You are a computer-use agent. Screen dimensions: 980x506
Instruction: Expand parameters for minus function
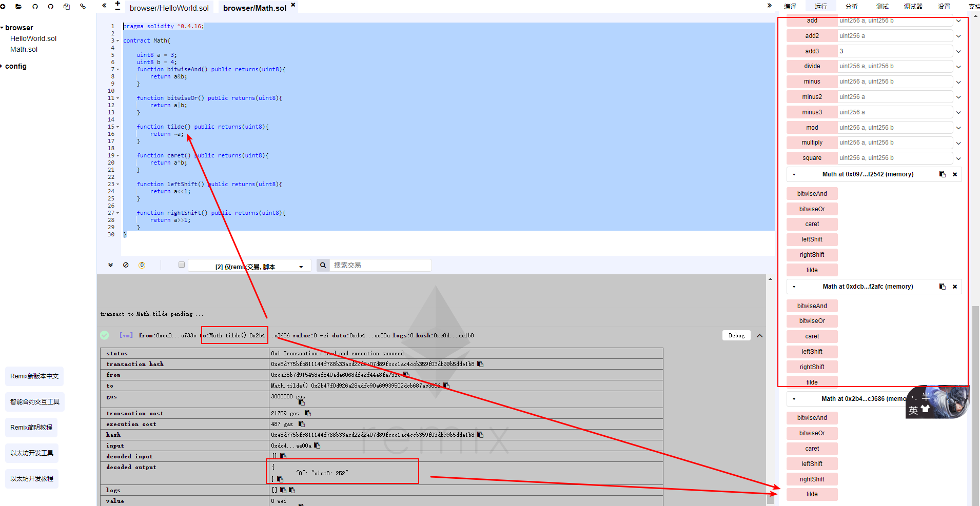tap(958, 82)
